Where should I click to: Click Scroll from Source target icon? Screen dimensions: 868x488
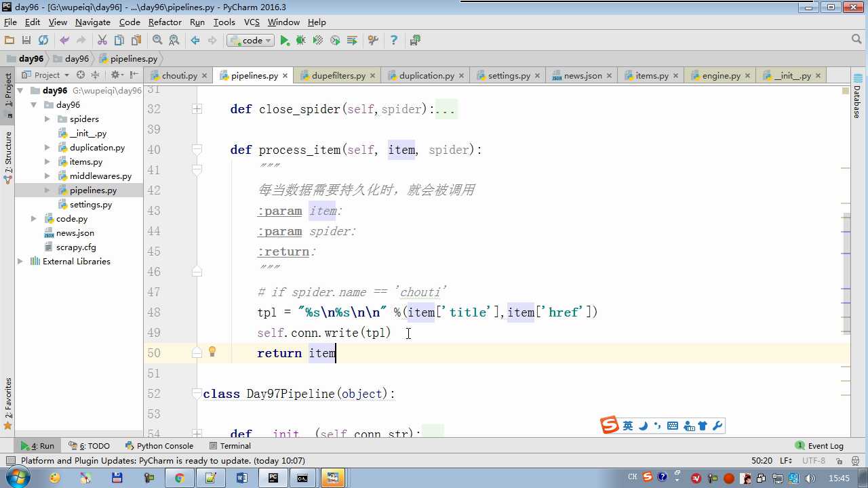(x=81, y=75)
